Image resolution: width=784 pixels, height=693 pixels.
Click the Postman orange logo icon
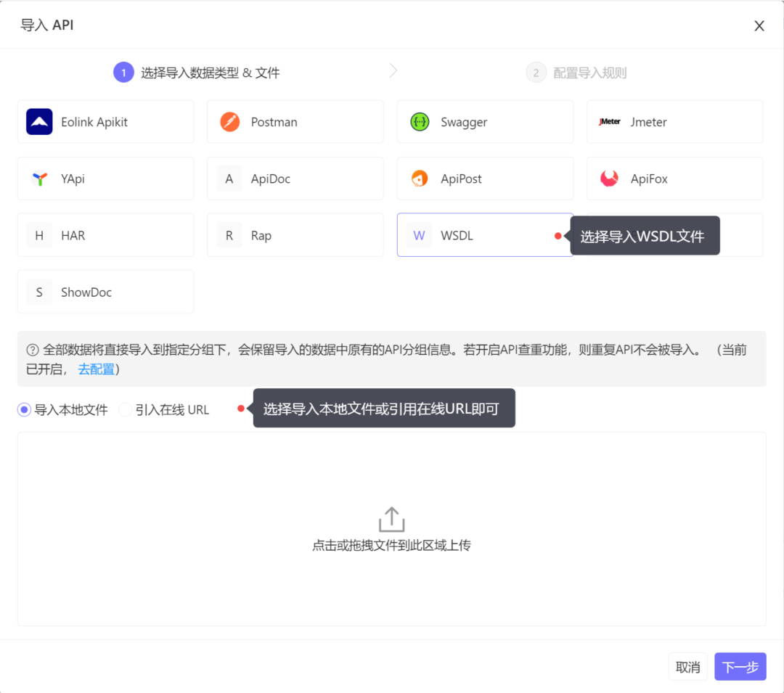pyautogui.click(x=229, y=122)
